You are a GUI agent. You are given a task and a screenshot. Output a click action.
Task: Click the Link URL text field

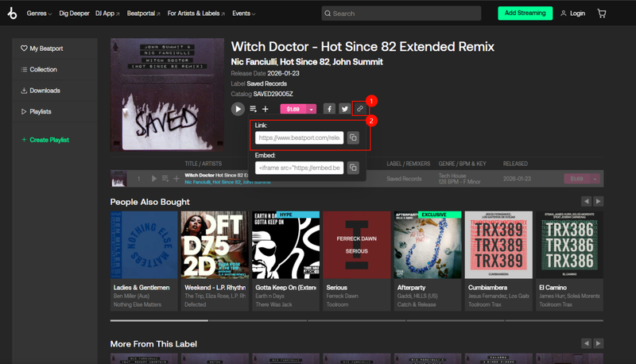point(299,137)
